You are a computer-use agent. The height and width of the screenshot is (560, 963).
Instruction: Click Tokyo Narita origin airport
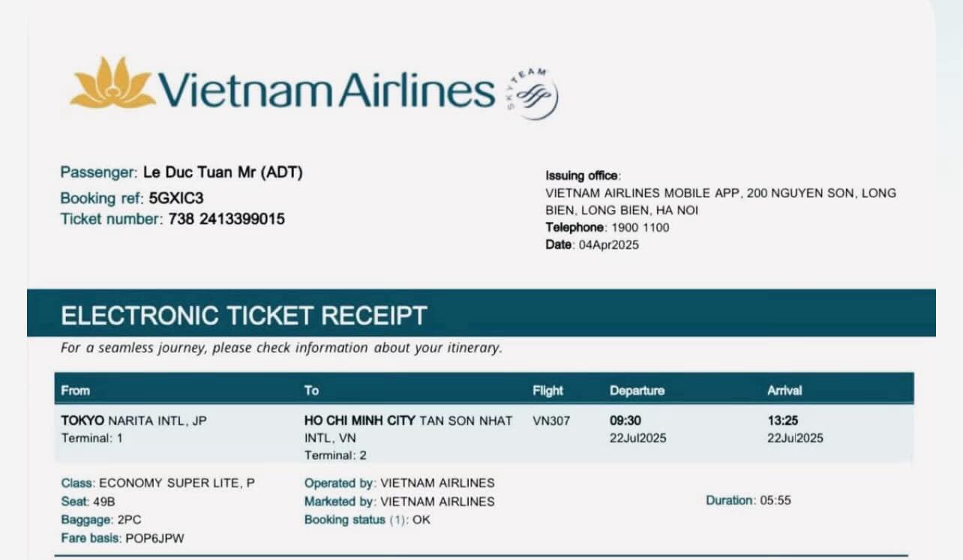[133, 421]
